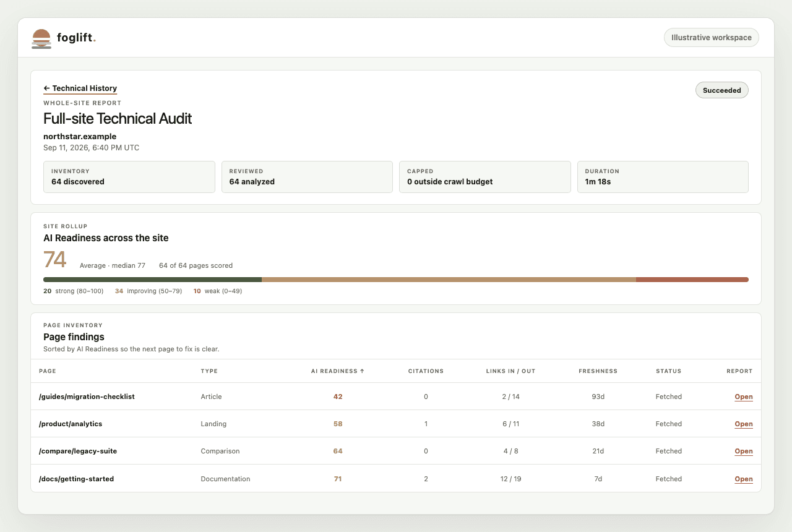Image resolution: width=792 pixels, height=532 pixels.
Task: Click the Status column header
Action: point(668,371)
